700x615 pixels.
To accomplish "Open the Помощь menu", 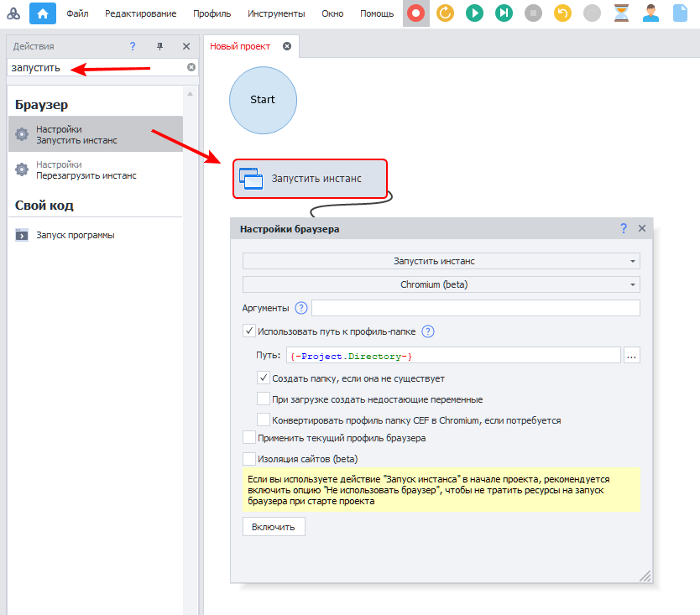I will [x=377, y=13].
